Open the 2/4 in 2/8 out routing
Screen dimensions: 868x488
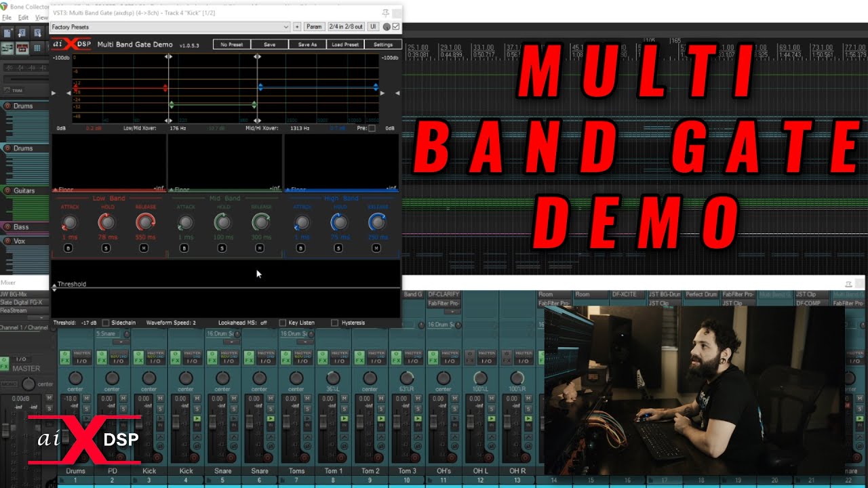[x=346, y=26]
